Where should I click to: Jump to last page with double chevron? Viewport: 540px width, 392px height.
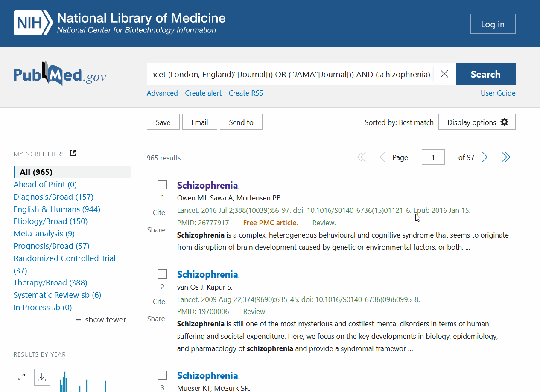505,157
